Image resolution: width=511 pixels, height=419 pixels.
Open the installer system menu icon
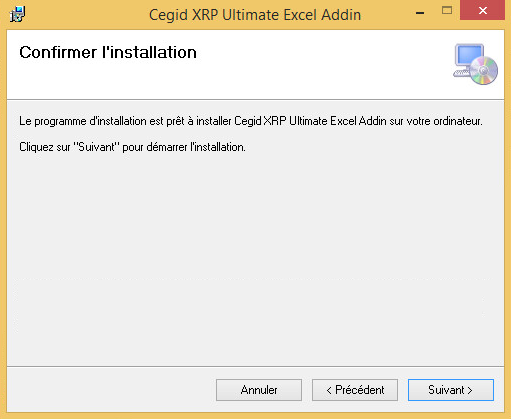tap(17, 14)
